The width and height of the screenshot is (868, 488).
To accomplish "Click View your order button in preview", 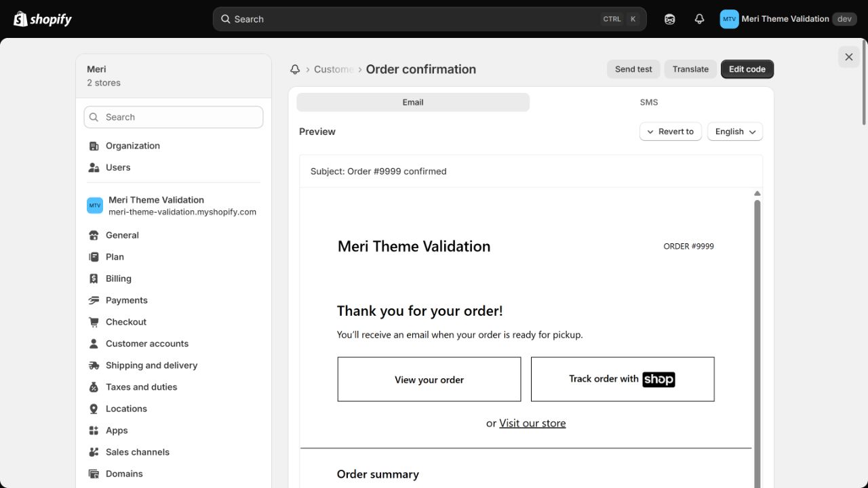I will [x=429, y=380].
